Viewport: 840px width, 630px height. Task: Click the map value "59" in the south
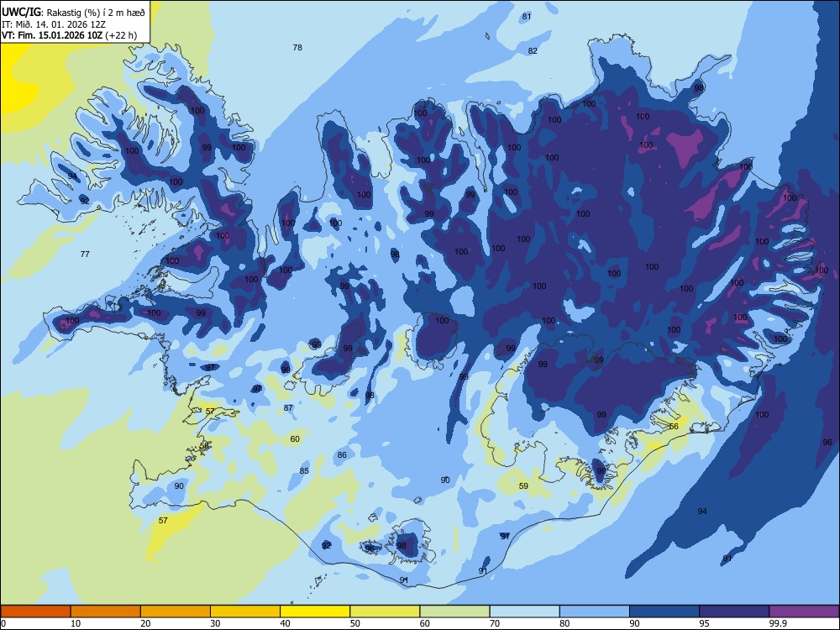(523, 486)
